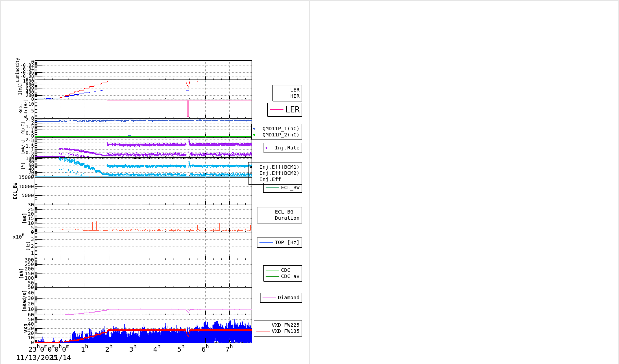Click the green QMD11P_2(nC) legend marker
Viewport: 619px width, 364px height.
pos(254,135)
